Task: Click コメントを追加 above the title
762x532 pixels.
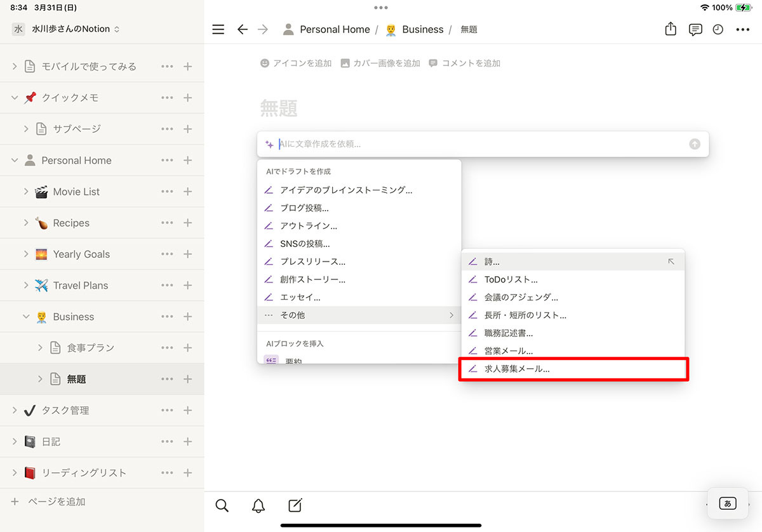Action: click(464, 63)
